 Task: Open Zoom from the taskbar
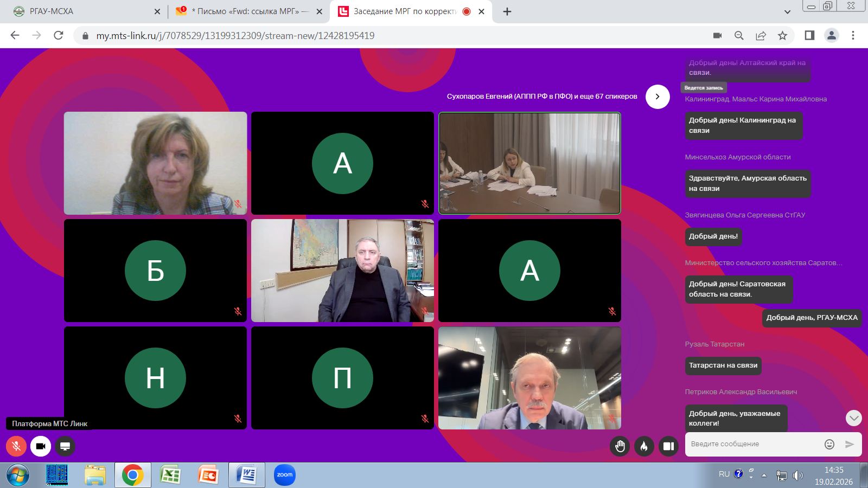tap(284, 475)
